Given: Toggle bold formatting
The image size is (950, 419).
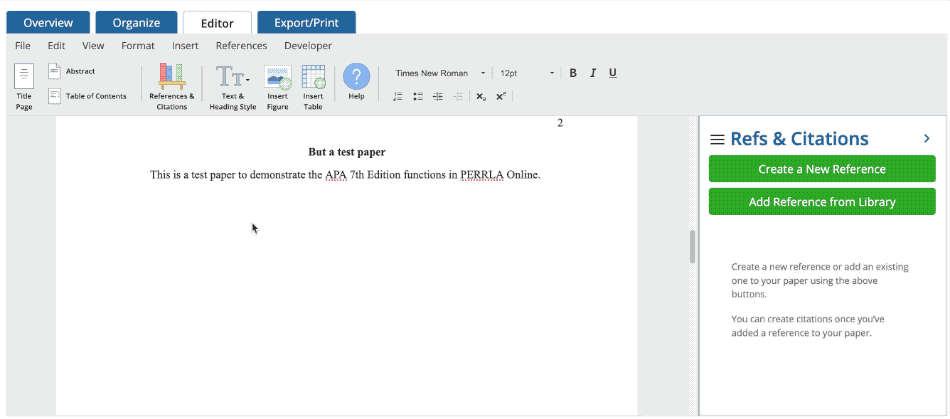Looking at the screenshot, I should [573, 73].
